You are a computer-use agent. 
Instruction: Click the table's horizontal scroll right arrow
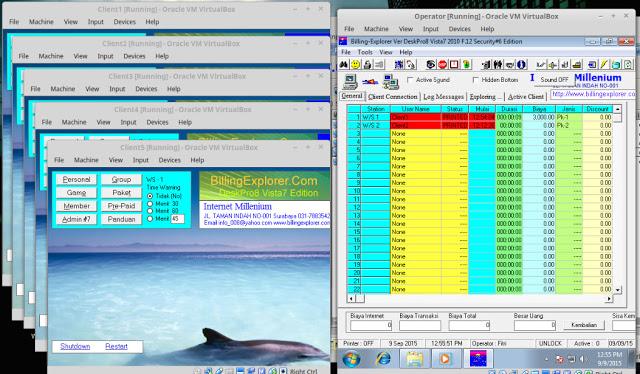point(609,299)
